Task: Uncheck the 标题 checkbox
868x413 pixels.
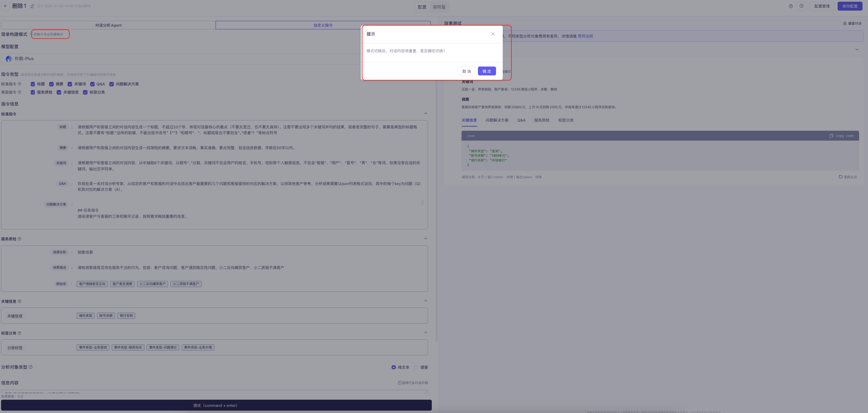Action: tap(33, 84)
